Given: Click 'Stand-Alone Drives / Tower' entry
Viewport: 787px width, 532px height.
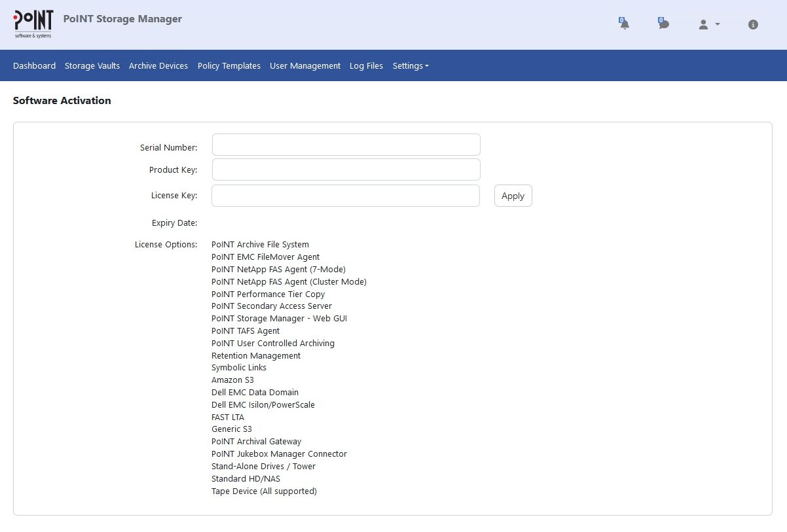Looking at the screenshot, I should [x=263, y=467].
